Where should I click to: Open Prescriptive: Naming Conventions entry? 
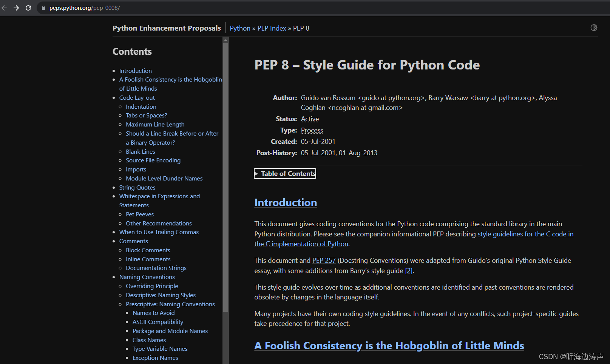pos(170,304)
